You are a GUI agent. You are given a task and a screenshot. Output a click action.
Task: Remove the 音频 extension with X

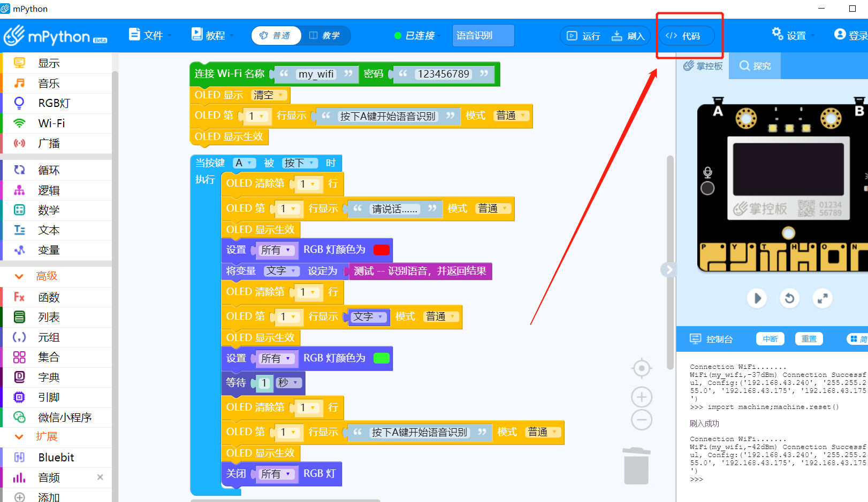coord(100,477)
